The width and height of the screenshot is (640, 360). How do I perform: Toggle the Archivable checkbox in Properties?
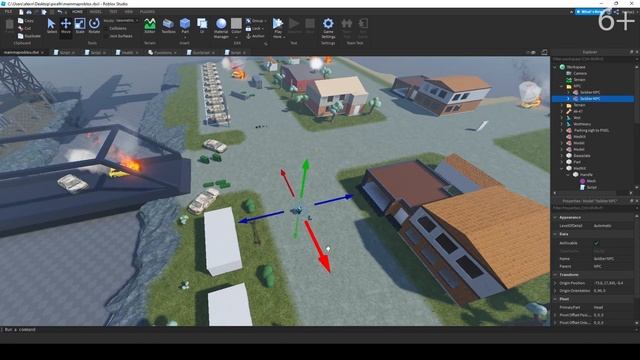(x=596, y=243)
